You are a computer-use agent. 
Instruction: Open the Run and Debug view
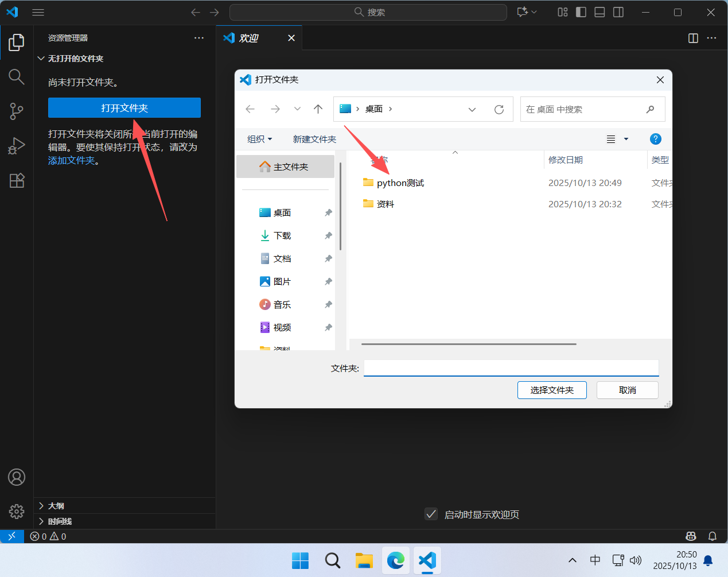click(17, 146)
